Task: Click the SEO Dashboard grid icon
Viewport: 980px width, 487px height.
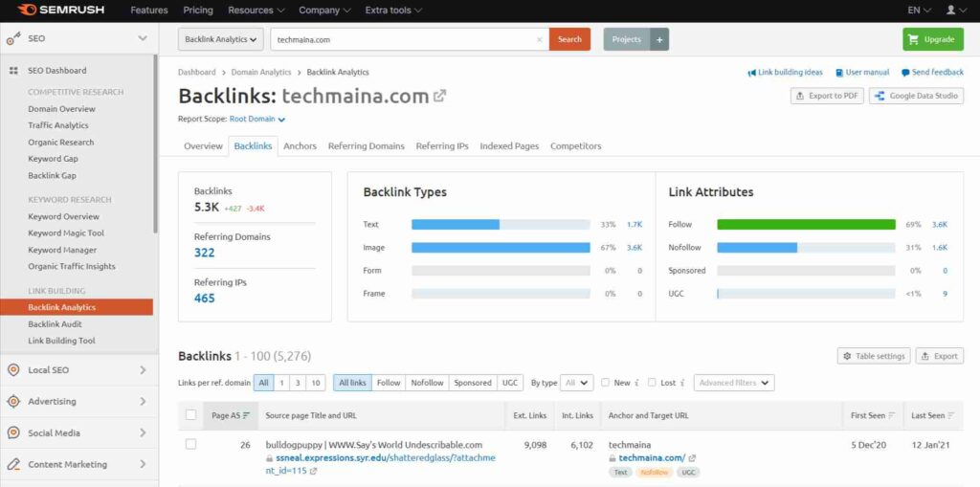Action: coord(13,71)
